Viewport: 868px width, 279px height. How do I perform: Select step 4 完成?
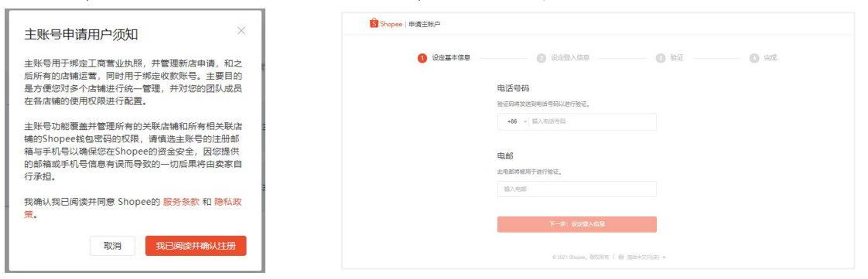764,57
